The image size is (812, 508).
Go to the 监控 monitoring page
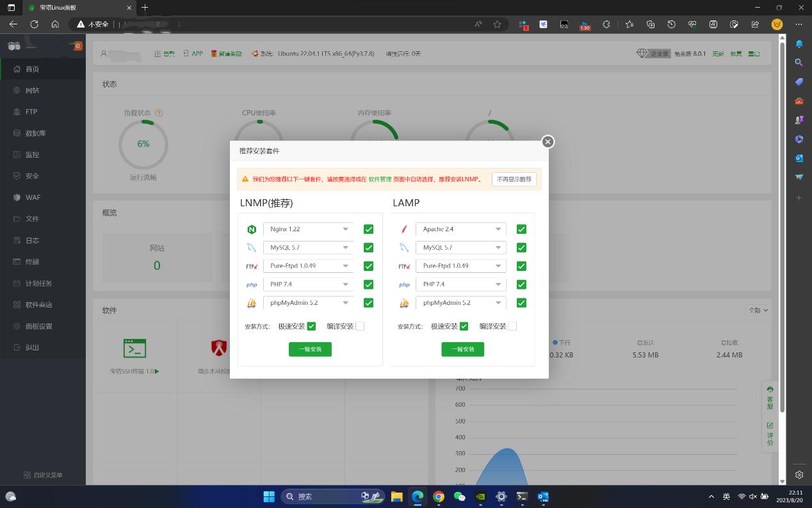tap(30, 154)
